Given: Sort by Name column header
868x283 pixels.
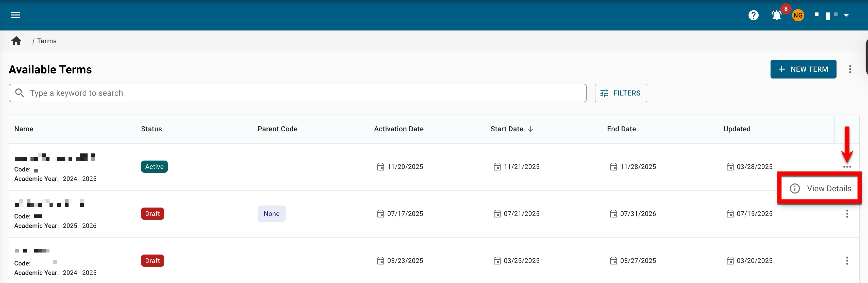Looking at the screenshot, I should point(24,129).
